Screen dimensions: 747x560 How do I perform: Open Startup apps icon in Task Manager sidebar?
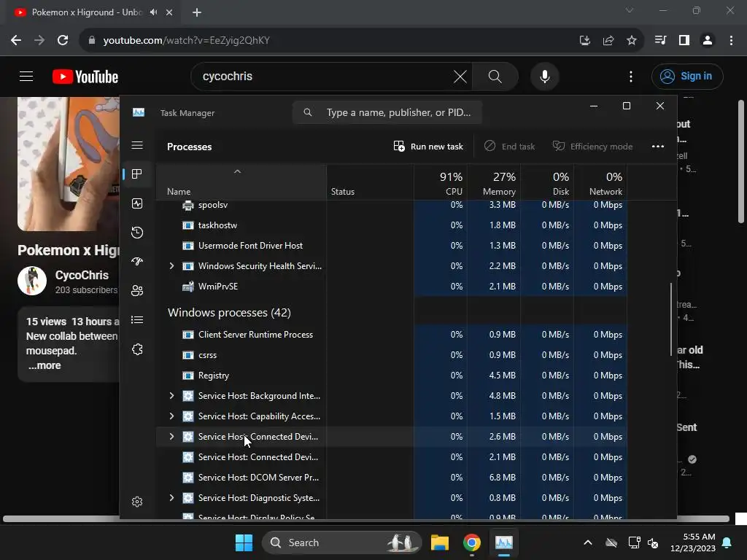(137, 262)
